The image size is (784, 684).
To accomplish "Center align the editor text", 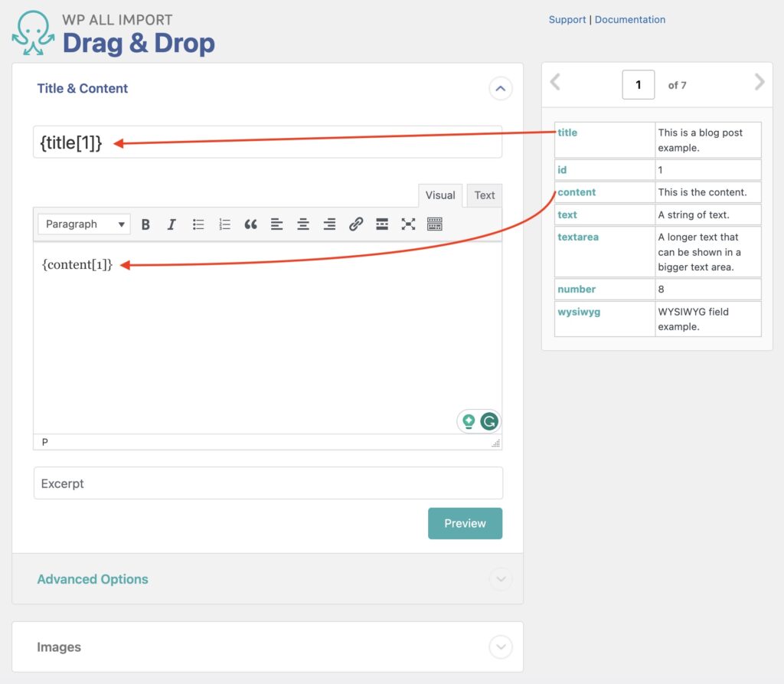I will (x=303, y=224).
